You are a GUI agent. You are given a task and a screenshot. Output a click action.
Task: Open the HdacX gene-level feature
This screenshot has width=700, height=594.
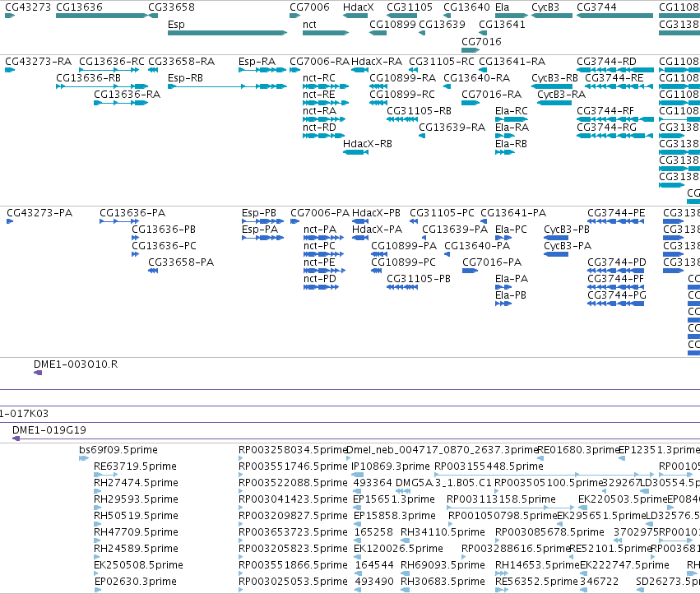355,16
